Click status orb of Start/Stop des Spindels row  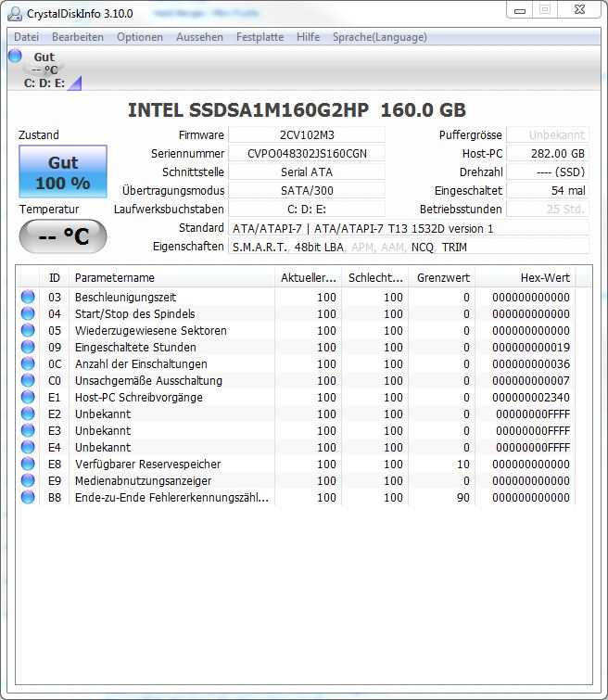(x=28, y=313)
